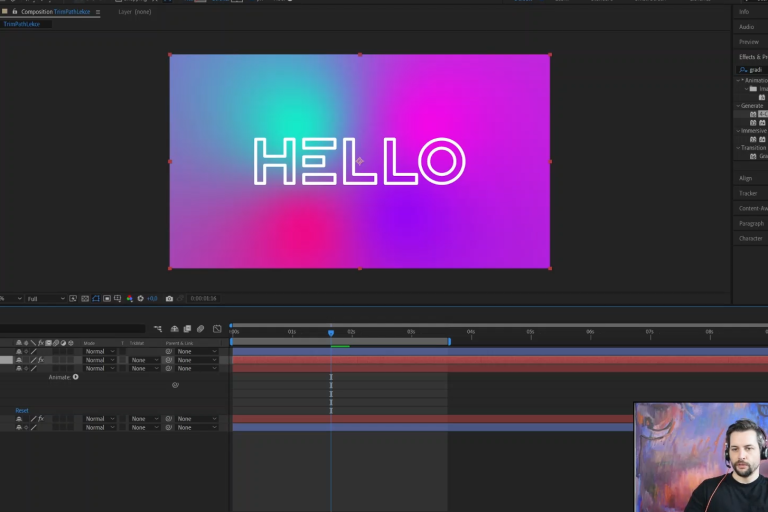Open the Full resolution dropdown
Viewport: 768px width, 512px height.
point(46,299)
